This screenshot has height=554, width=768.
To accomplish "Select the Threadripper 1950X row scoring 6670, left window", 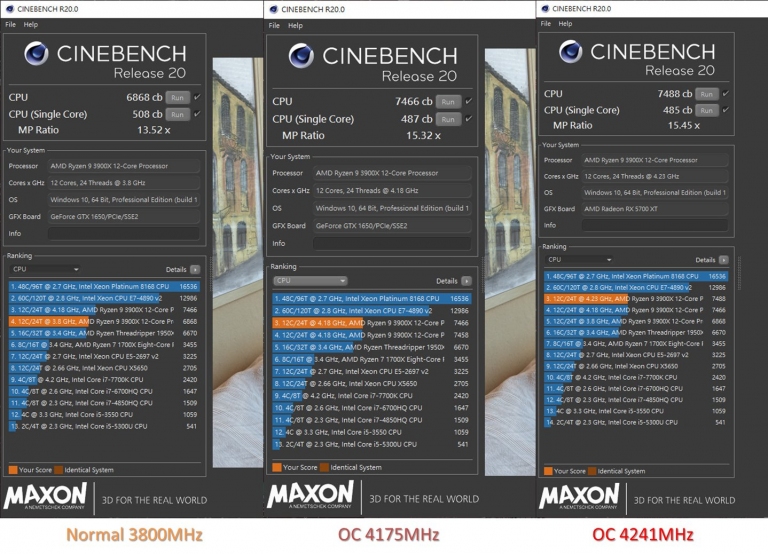I will tap(104, 333).
